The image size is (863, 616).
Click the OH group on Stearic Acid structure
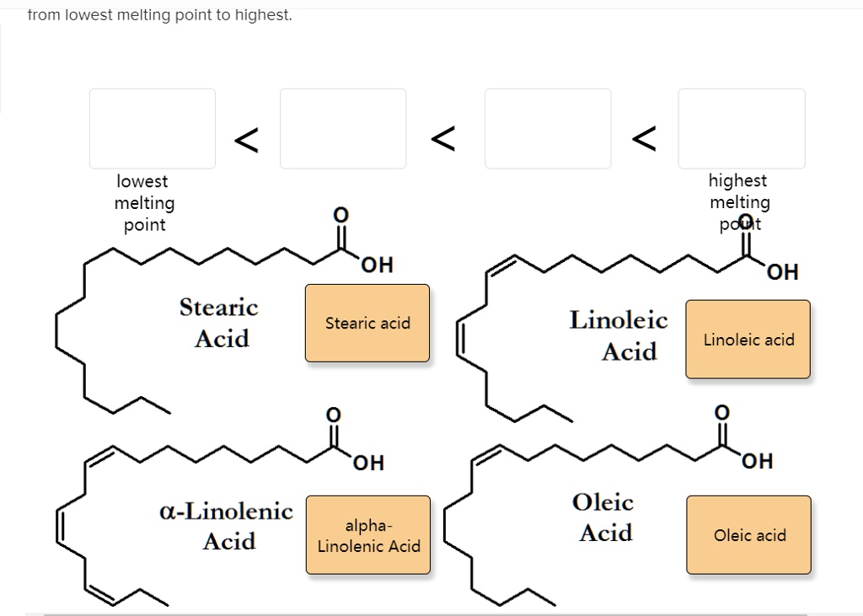(x=378, y=264)
